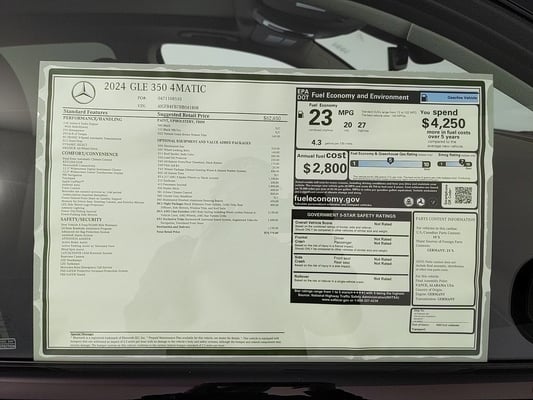The image size is (533, 400).
Task: Click the 'GOVERNMENT 5-STAR SAFETY RATINGS' header
Action: [351, 215]
